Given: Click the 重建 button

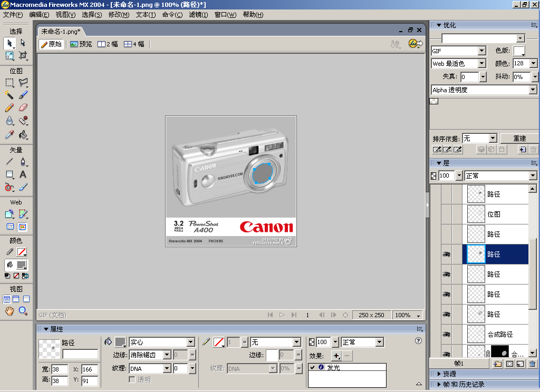Looking at the screenshot, I should point(519,139).
